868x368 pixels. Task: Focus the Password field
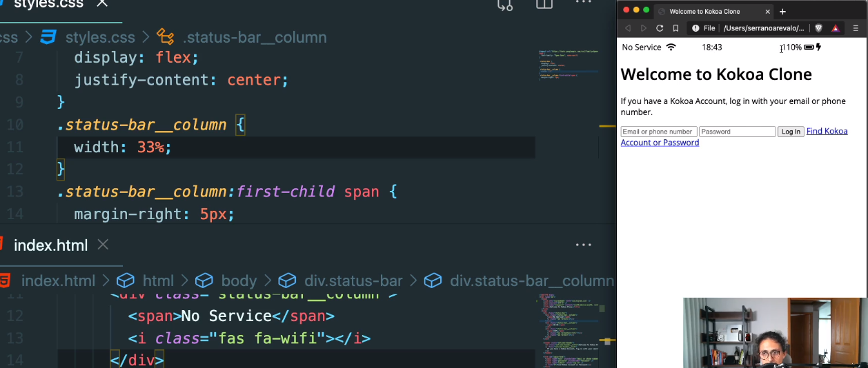tap(737, 132)
